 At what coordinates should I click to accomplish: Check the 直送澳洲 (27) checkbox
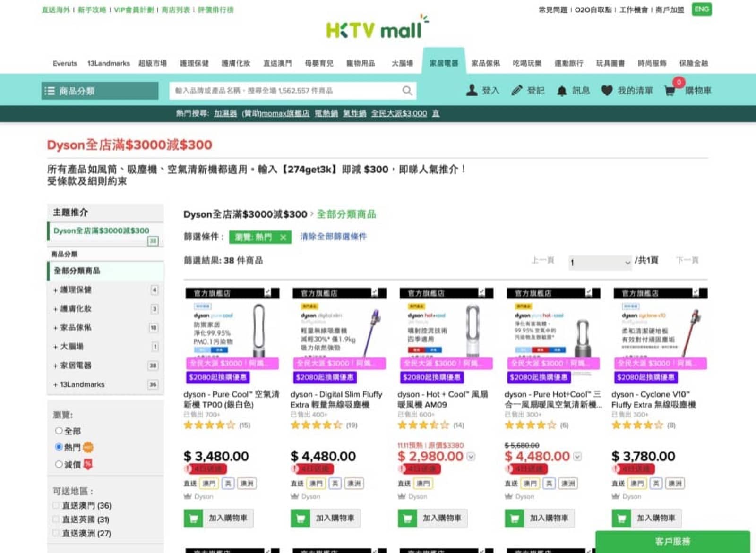click(56, 533)
